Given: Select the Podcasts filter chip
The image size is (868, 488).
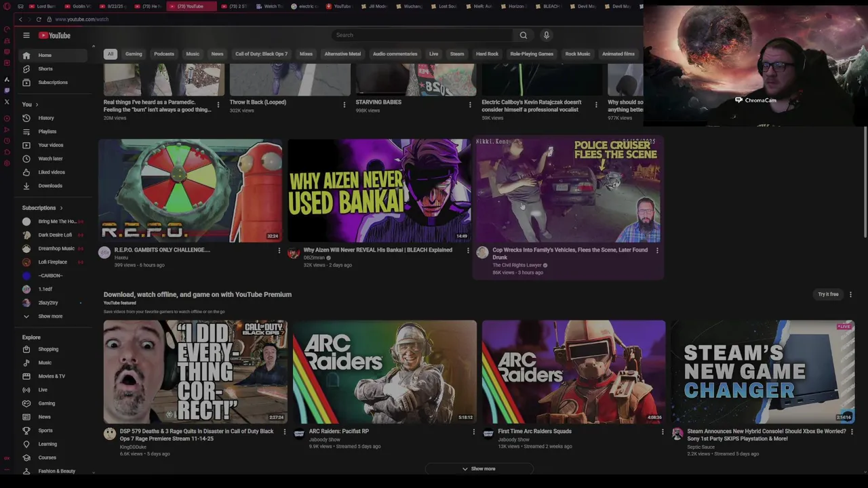Looking at the screenshot, I should [164, 54].
